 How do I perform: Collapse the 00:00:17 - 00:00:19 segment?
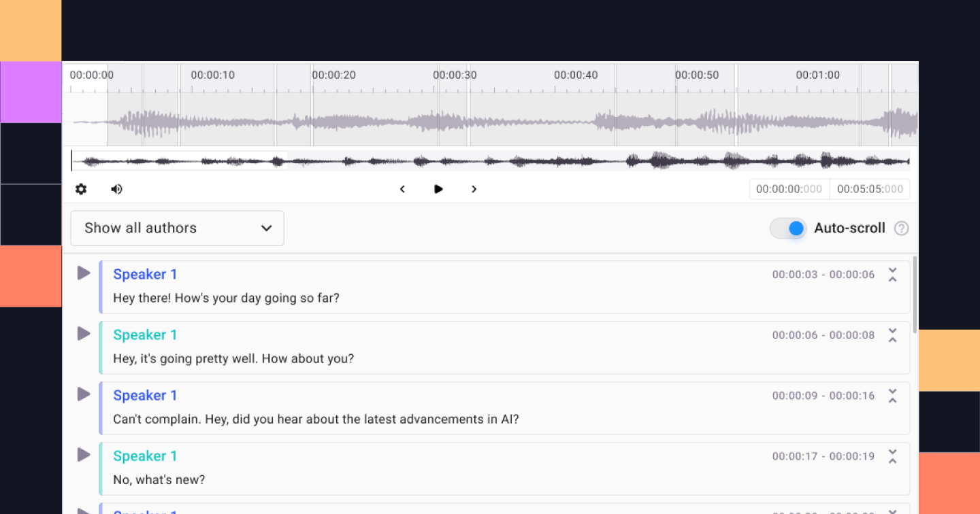892,456
